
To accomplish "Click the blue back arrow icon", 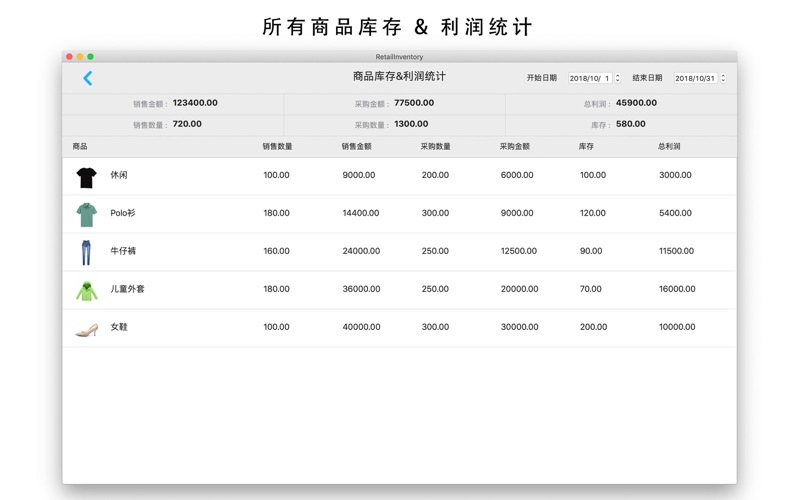I will pyautogui.click(x=88, y=78).
